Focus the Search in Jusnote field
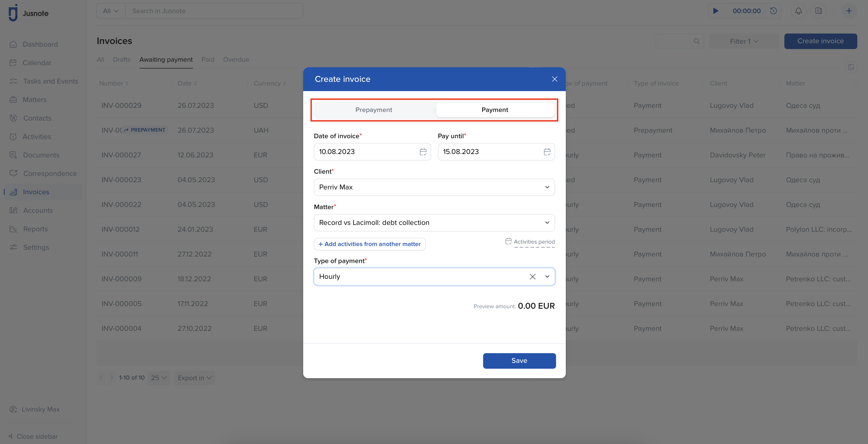This screenshot has width=868, height=444. (x=214, y=11)
